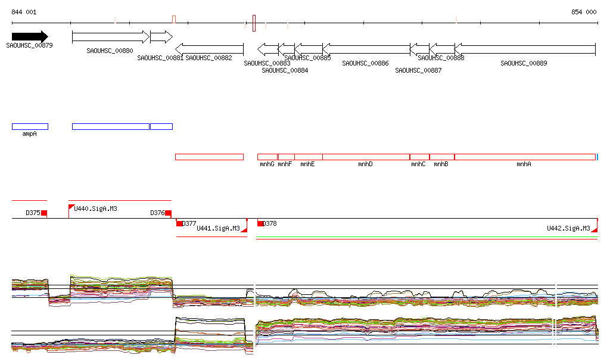
Task: Click the SAOUHSC_00882 reverse gene arrow
Action: [209, 49]
